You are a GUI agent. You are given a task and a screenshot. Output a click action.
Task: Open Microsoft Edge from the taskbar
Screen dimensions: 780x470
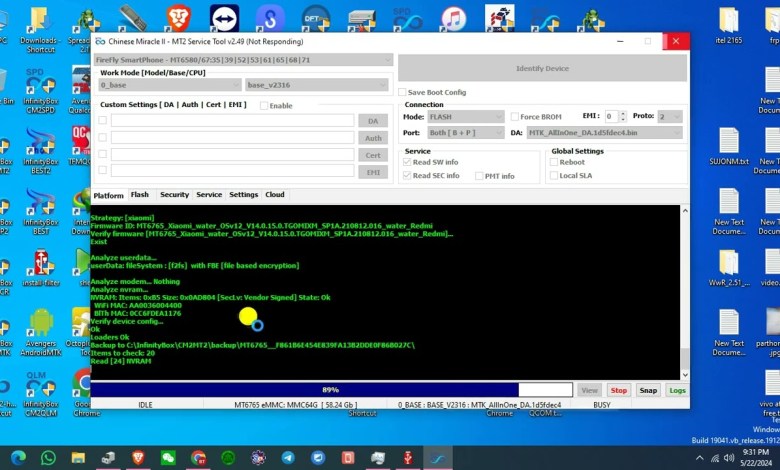[x=18, y=458]
